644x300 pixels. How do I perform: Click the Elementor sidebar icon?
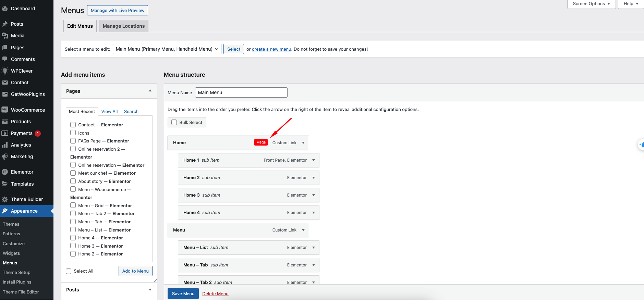(5, 172)
